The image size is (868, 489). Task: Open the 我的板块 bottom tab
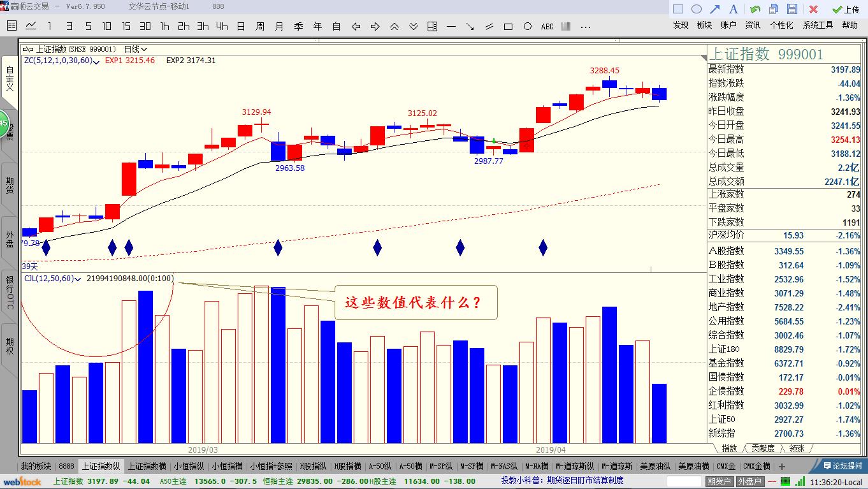36,466
